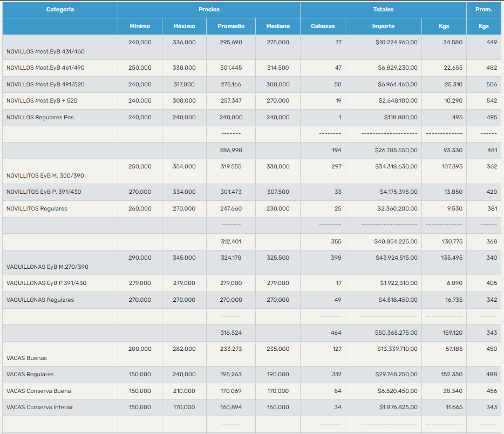Click the NOVILLOS Regulares Pes. category cell
Image resolution: width=504 pixels, height=434 pixels.
coord(40,118)
